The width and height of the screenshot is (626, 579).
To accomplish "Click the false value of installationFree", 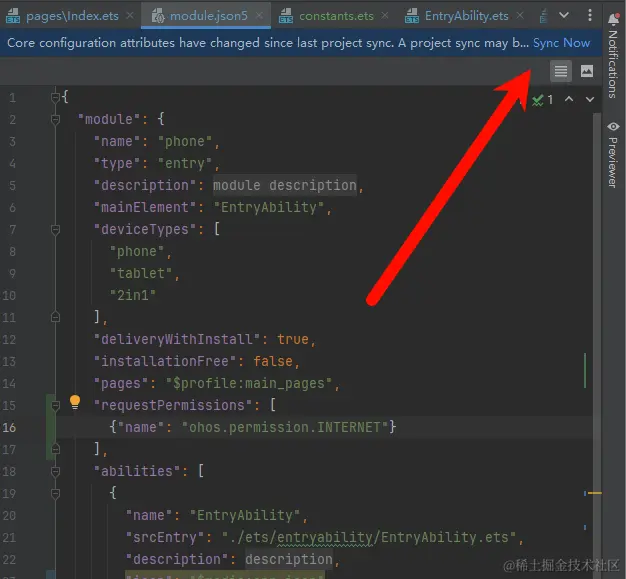I will pos(273,361).
